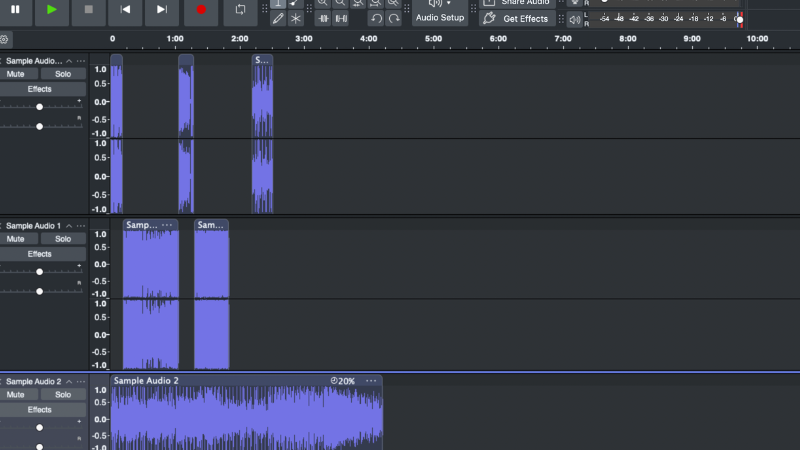This screenshot has width=800, height=450.
Task: Select the 'Sam...' clip title in Sample Audio 1
Action: (x=211, y=225)
